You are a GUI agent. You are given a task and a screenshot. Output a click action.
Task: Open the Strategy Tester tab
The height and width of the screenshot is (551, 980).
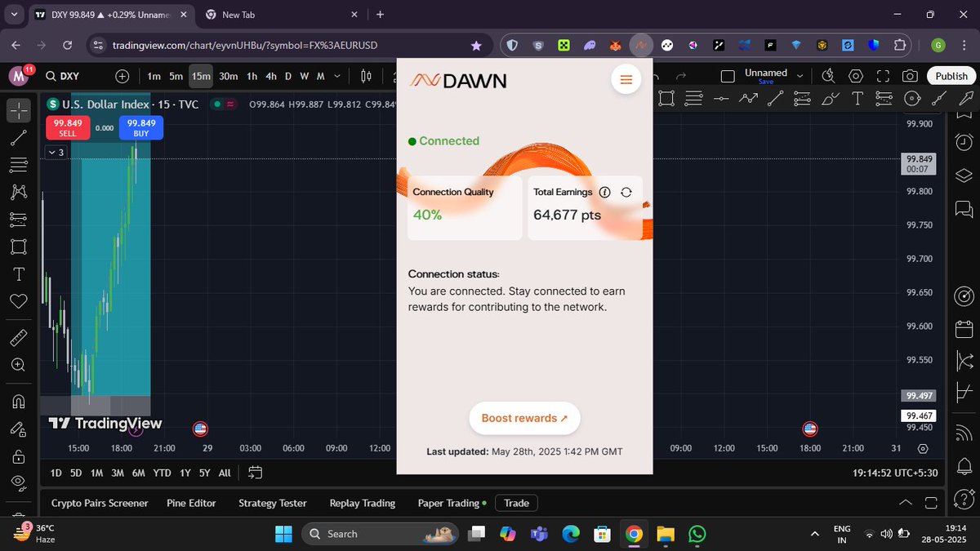273,503
